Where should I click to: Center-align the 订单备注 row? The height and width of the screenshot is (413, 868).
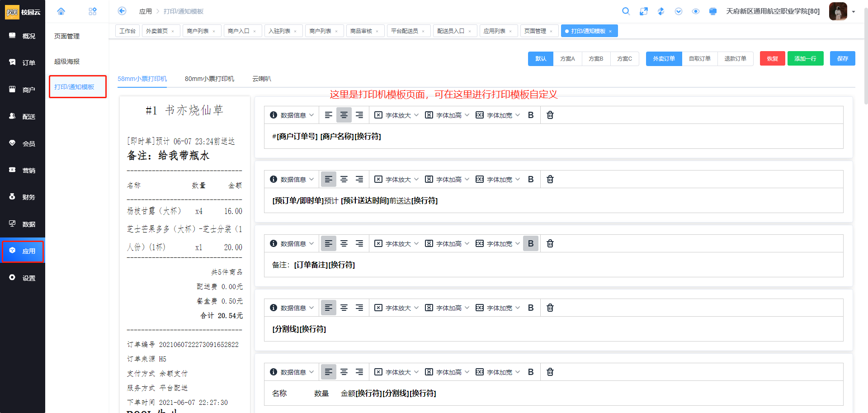coord(344,243)
